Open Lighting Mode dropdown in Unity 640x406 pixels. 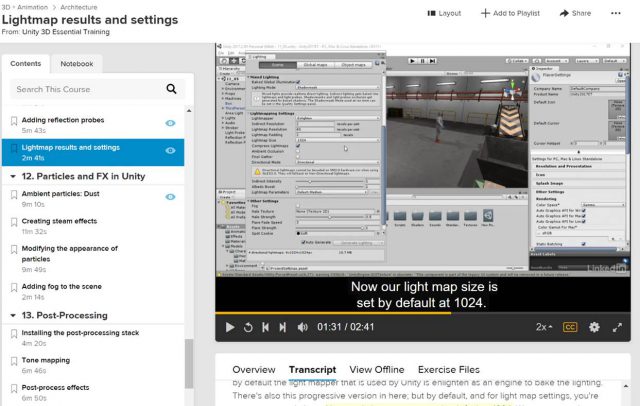click(338, 87)
